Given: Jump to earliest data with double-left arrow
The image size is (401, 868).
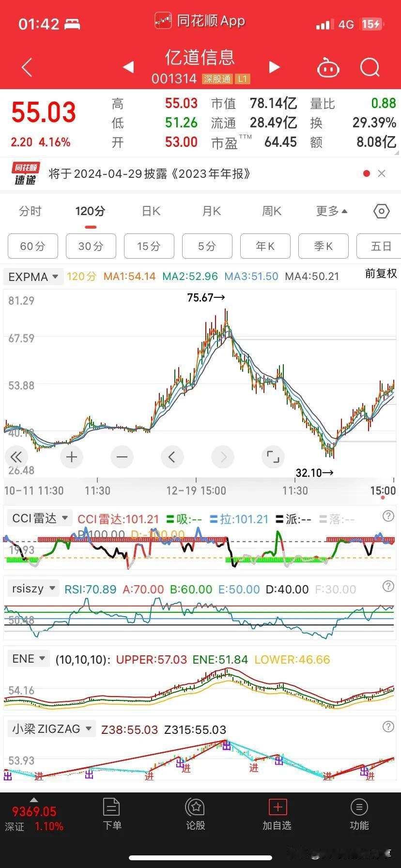Looking at the screenshot, I should [16, 457].
